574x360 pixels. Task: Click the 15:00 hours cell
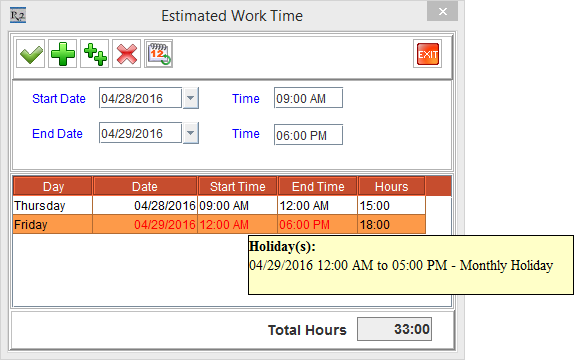click(392, 205)
